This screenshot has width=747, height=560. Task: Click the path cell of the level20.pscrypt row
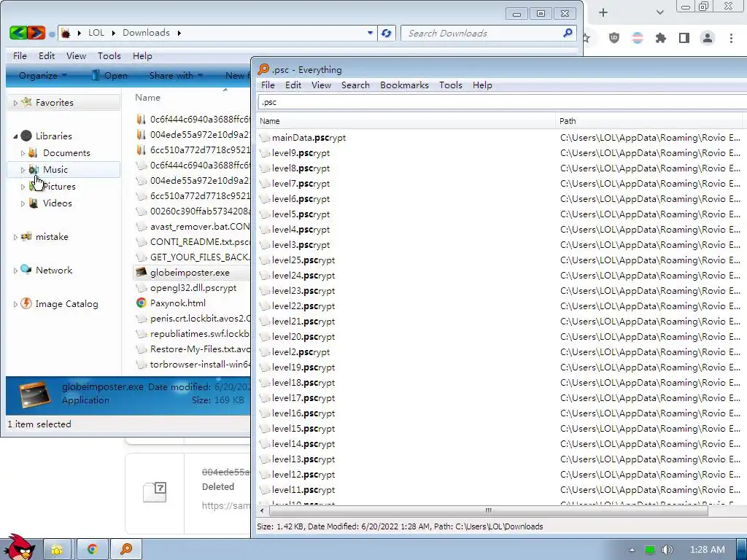[x=650, y=337]
